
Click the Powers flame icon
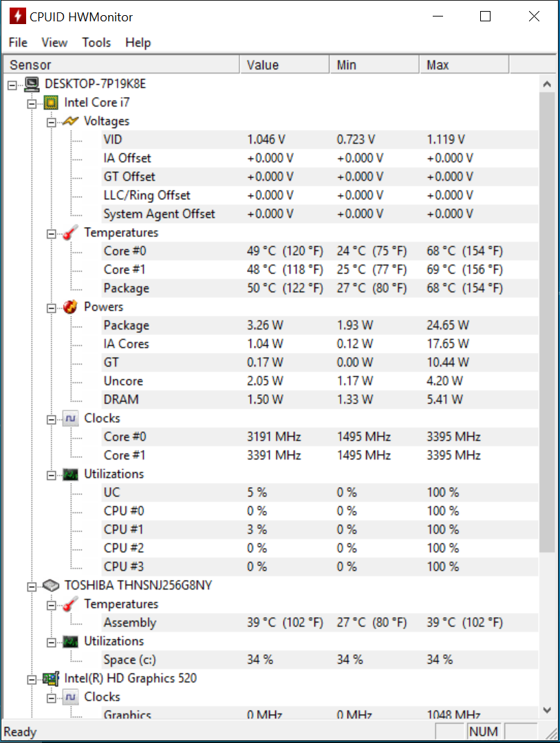71,307
